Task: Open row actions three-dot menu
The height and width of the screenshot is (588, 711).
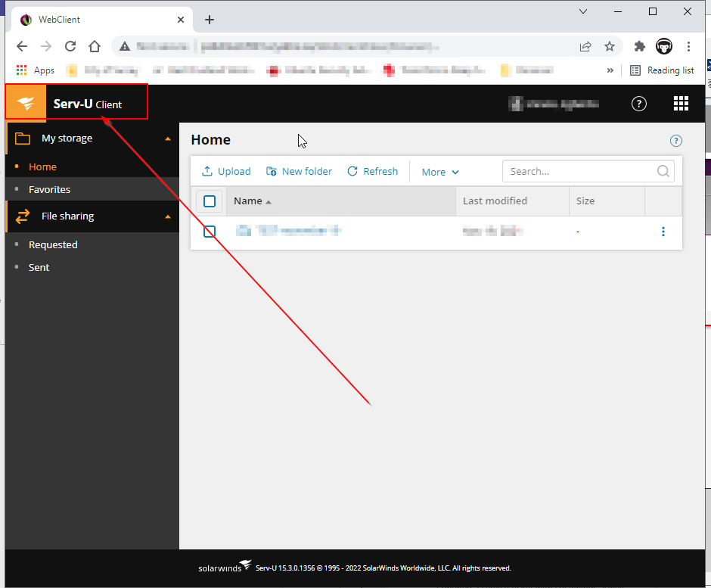Action: point(663,232)
